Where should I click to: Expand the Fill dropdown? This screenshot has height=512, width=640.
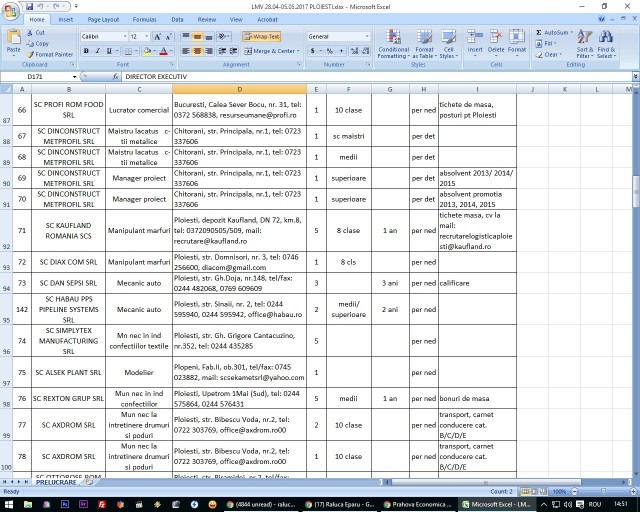coord(556,43)
